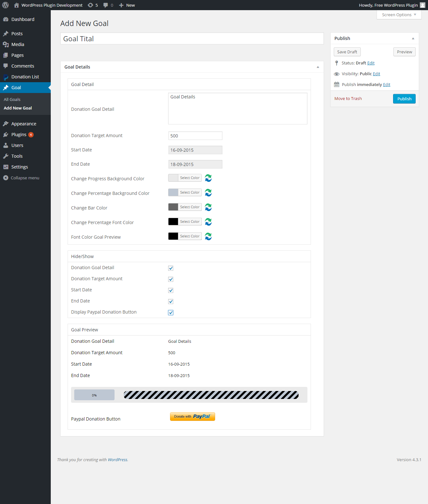Go to All Goals submenu
Image resolution: width=428 pixels, height=504 pixels.
(12, 99)
